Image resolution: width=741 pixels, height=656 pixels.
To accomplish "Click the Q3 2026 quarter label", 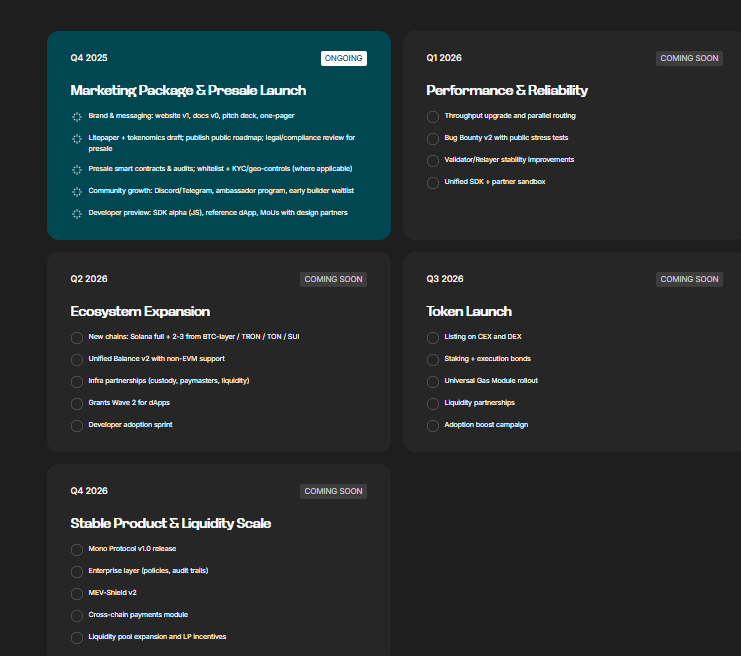I will tap(445, 279).
